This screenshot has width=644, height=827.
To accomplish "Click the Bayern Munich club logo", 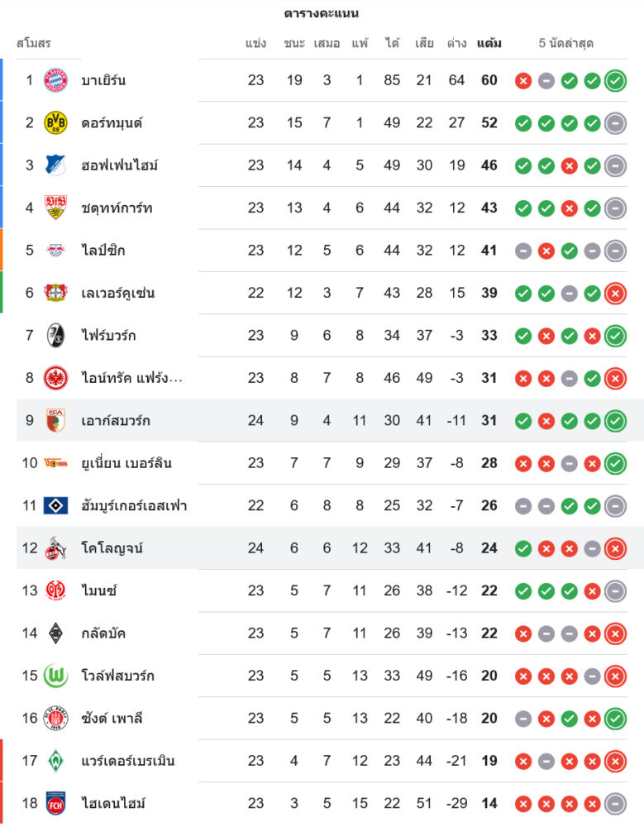I will point(55,80).
